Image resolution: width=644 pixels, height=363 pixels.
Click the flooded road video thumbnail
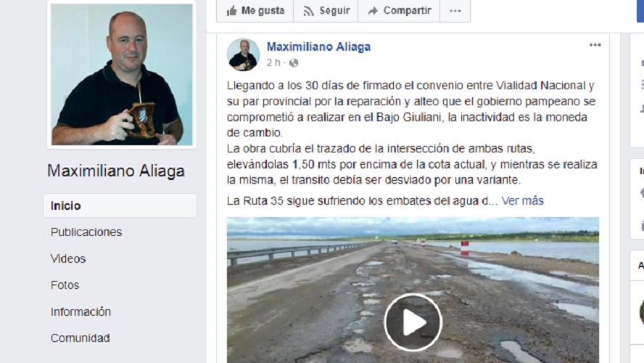(413, 290)
